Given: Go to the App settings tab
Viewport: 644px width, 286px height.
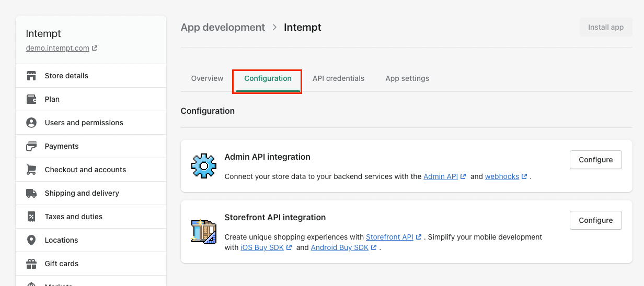Looking at the screenshot, I should coord(407,78).
